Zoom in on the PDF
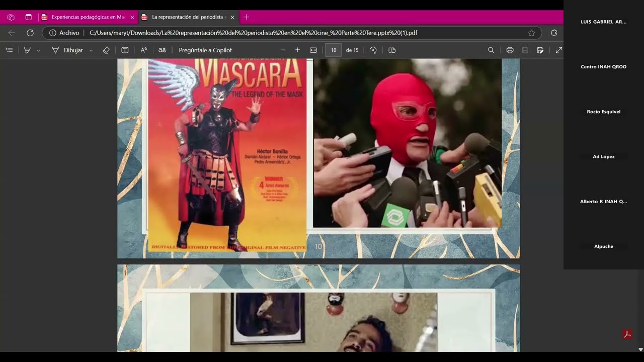The image size is (644, 362). tap(297, 50)
